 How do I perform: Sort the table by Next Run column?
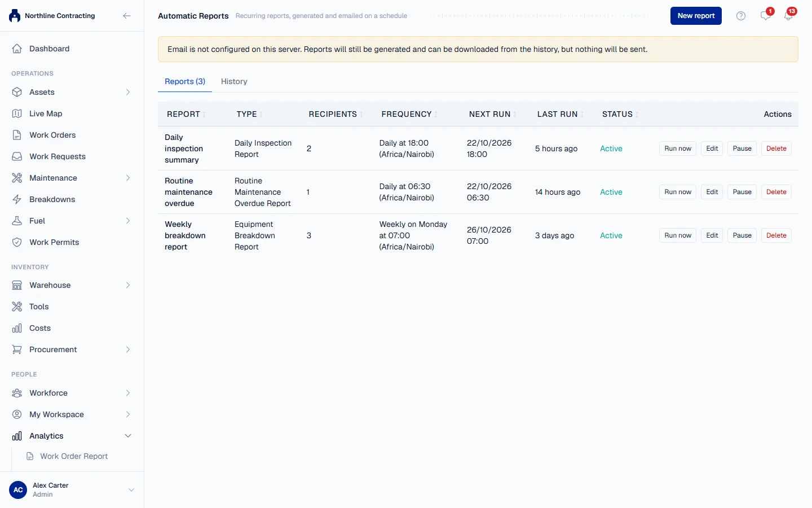point(493,114)
